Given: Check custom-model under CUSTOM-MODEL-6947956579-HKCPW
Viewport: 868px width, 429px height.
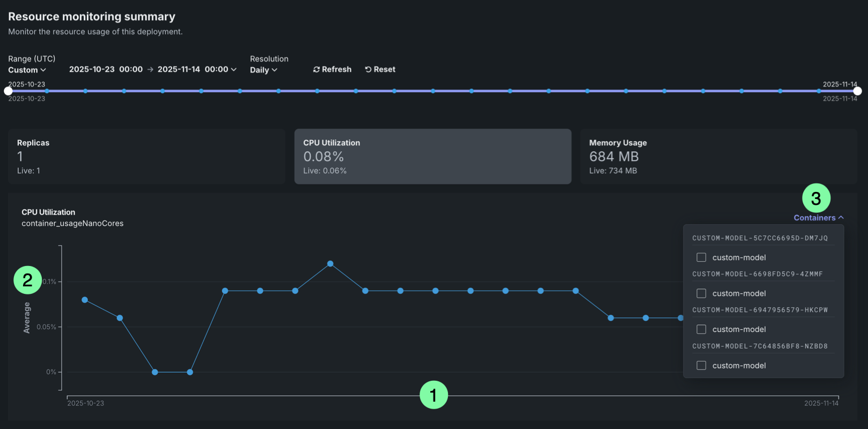Looking at the screenshot, I should [701, 329].
